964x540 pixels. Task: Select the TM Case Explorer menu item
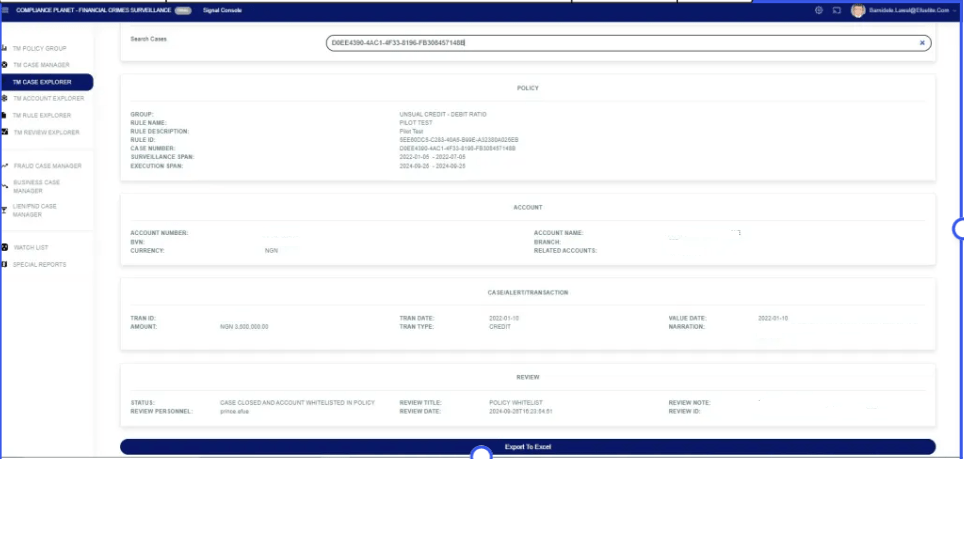point(42,82)
